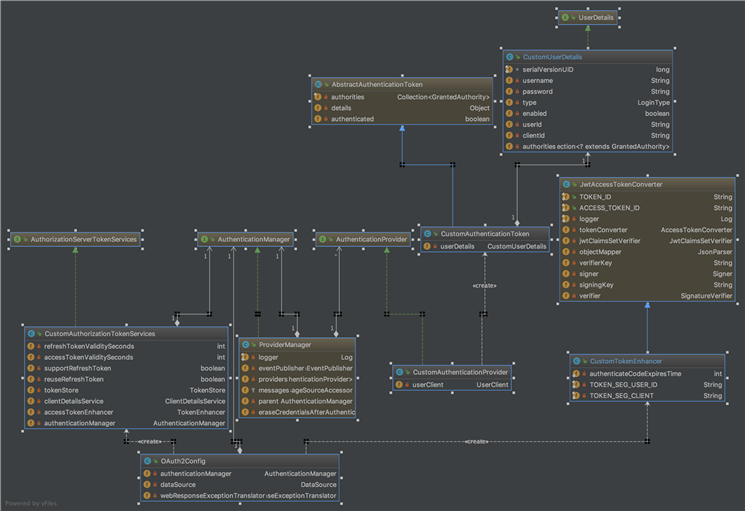745x511 pixels.
Task: Select the TOKEN_SEG_CLIENT field
Action: pyautogui.click(x=647, y=396)
